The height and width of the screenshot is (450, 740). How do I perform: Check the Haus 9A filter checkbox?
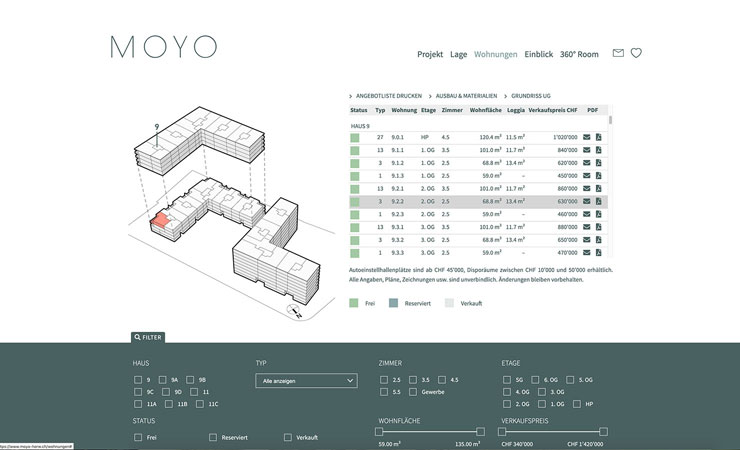coord(164,380)
